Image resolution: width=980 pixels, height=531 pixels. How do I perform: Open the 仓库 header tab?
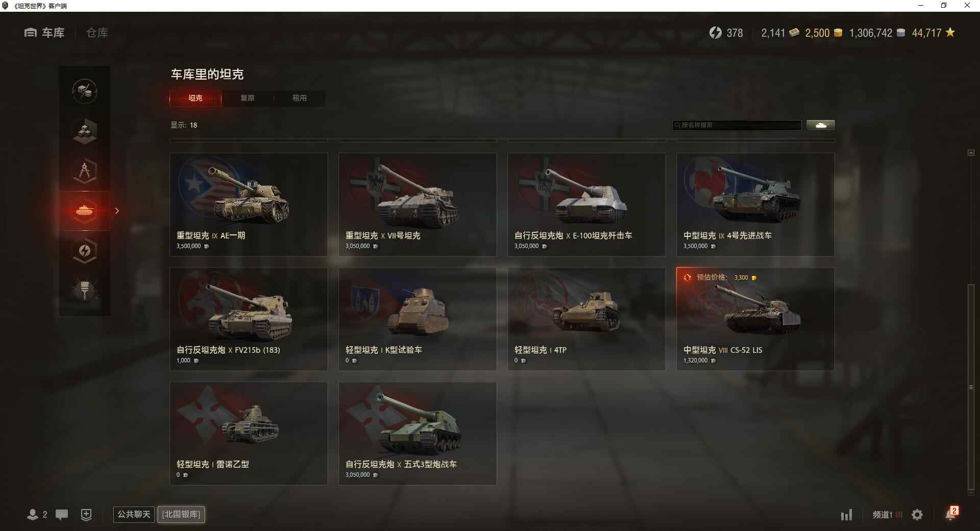click(x=97, y=33)
